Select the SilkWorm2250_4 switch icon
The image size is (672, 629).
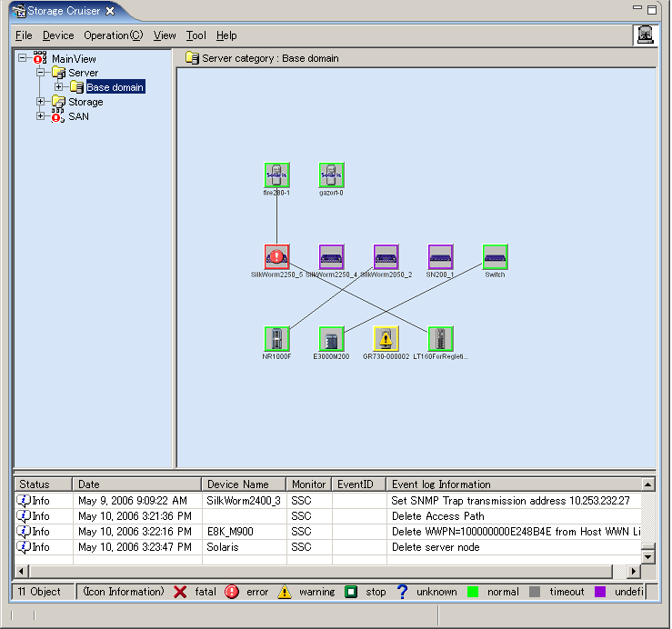click(x=331, y=256)
